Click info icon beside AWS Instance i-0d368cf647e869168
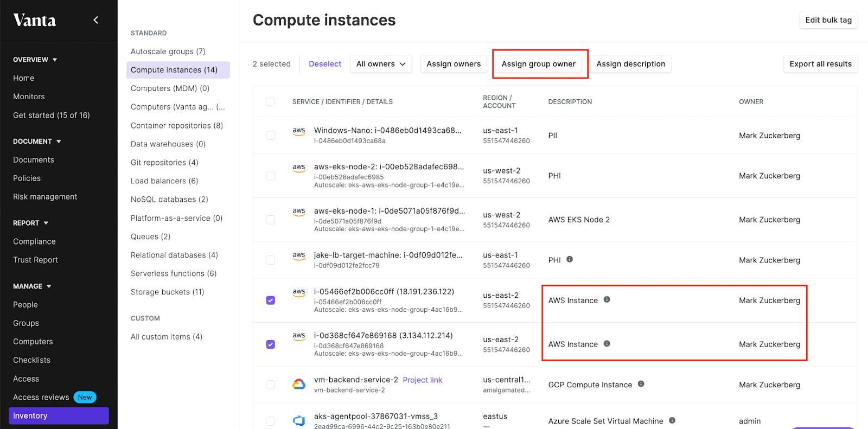This screenshot has height=429, width=868. pos(607,343)
